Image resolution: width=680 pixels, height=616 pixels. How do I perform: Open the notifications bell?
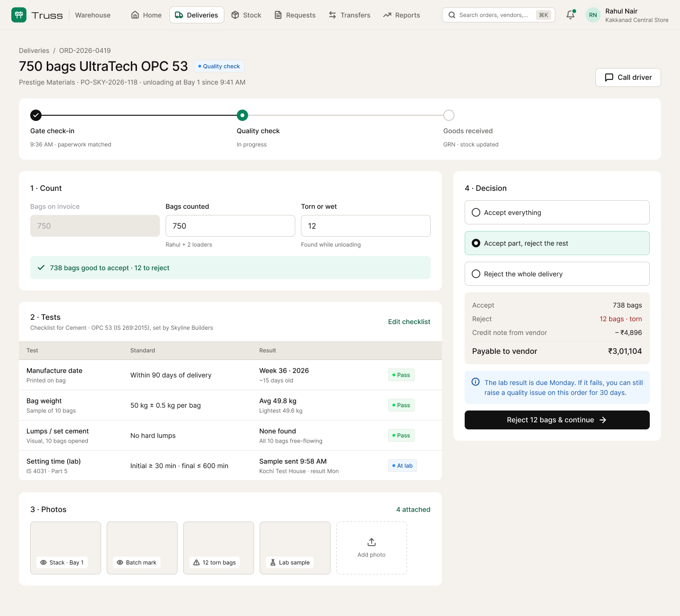click(570, 15)
